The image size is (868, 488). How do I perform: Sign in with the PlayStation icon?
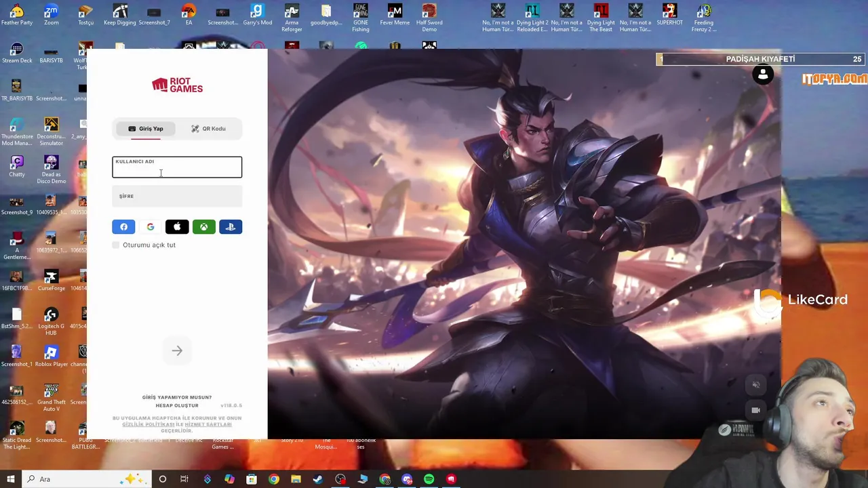click(231, 227)
